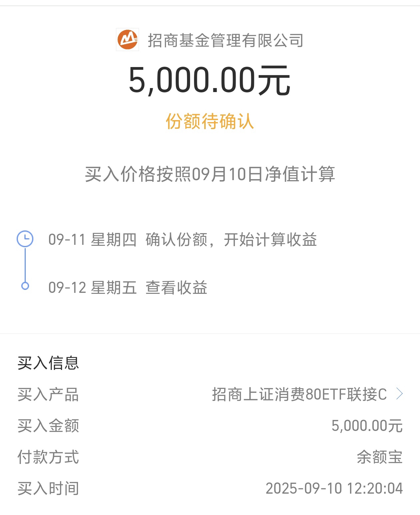
Task: Tap the 买入产品 row label
Action: tap(48, 395)
